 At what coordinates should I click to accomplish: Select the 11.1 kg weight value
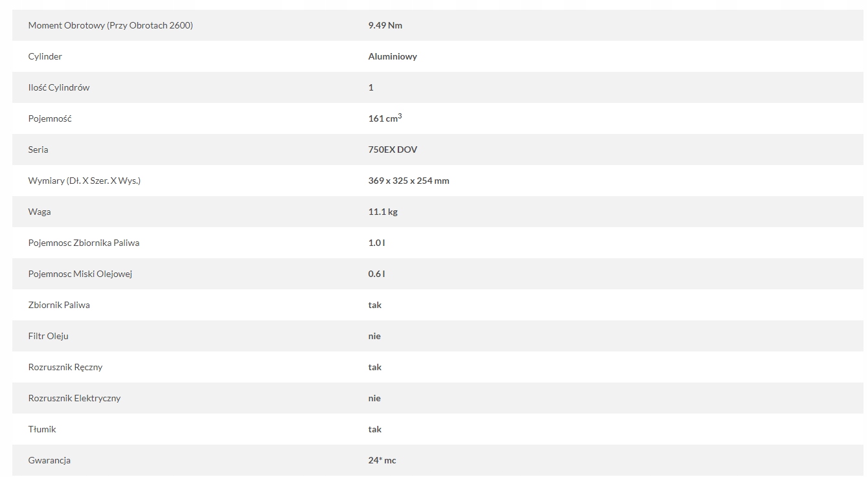(x=383, y=212)
